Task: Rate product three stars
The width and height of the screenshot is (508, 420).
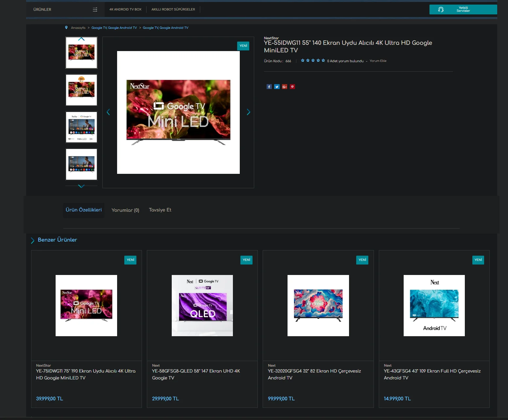Action: point(313,61)
